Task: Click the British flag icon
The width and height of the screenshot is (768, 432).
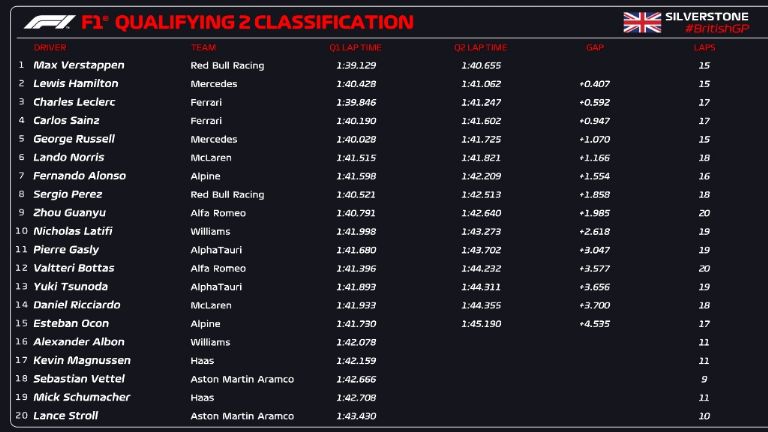Action: [x=640, y=22]
